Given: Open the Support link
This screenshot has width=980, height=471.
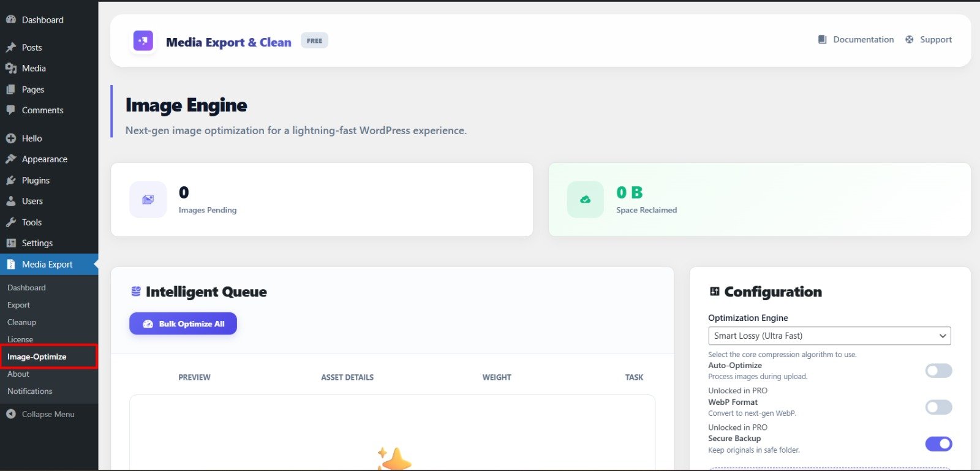Looking at the screenshot, I should [929, 39].
